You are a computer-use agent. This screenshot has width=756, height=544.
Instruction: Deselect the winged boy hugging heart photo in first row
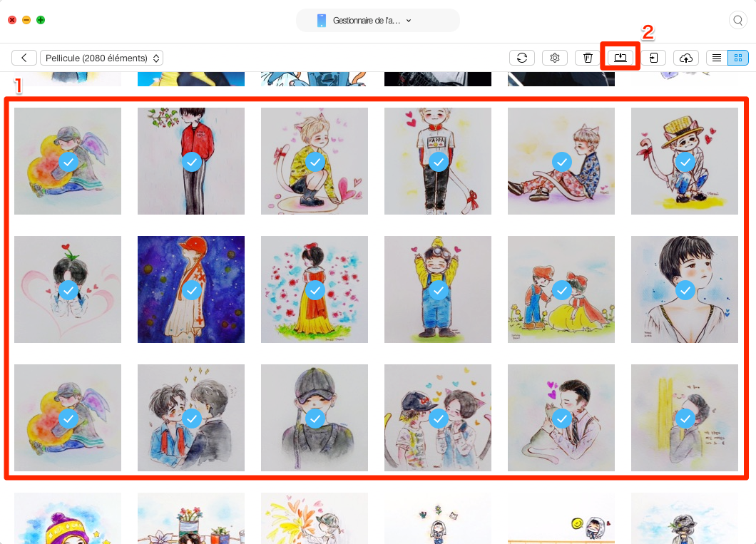tap(68, 161)
